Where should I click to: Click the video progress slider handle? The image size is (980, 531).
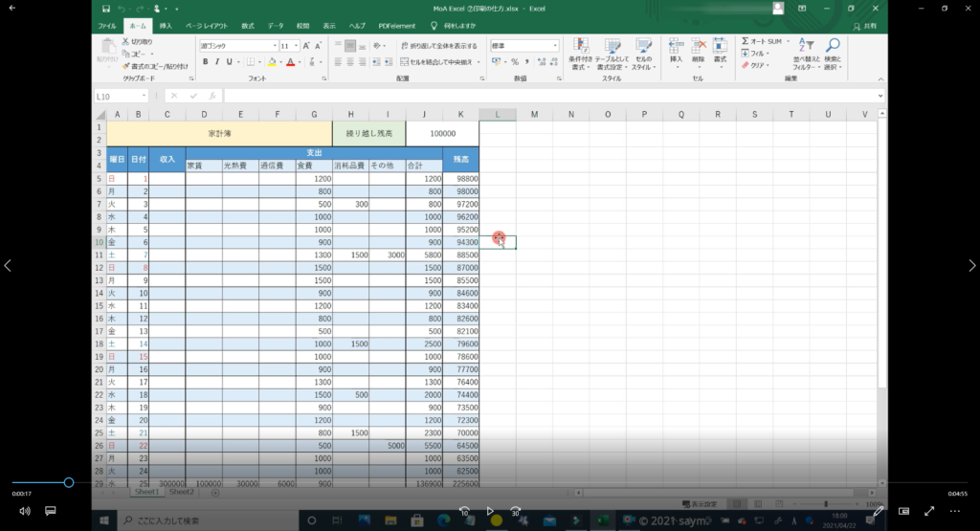point(69,483)
